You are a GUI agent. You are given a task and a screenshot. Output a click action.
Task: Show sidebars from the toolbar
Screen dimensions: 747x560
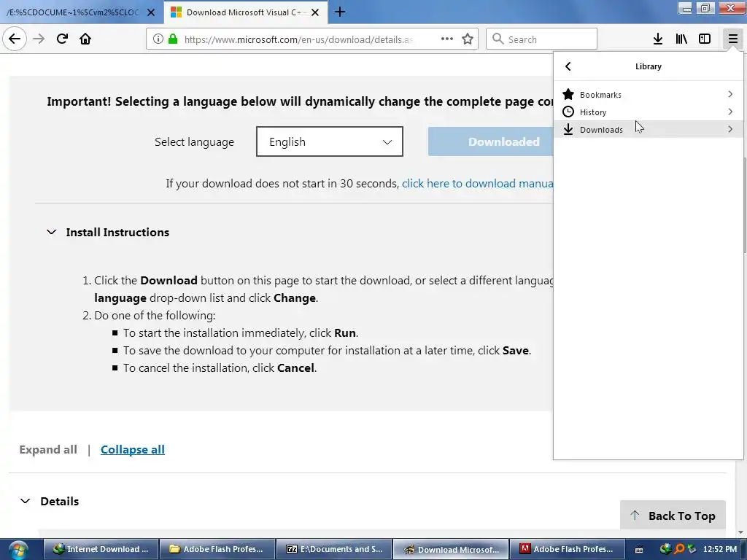coord(705,39)
